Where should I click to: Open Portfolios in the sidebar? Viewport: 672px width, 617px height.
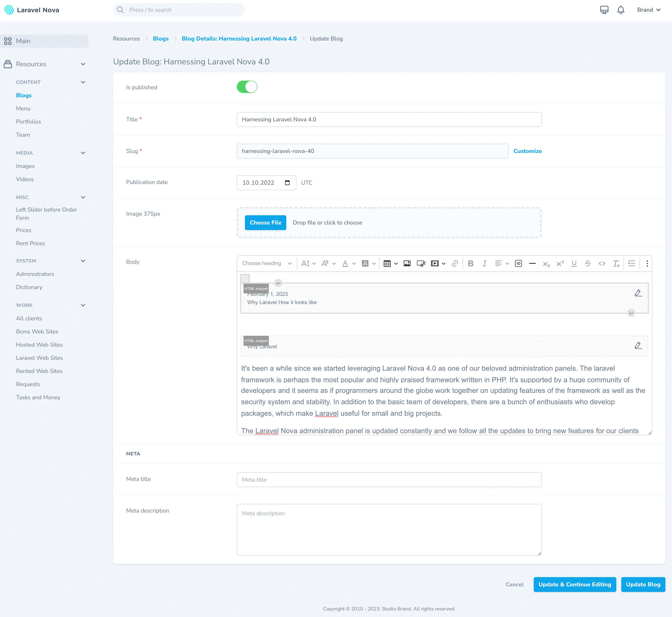click(x=28, y=122)
